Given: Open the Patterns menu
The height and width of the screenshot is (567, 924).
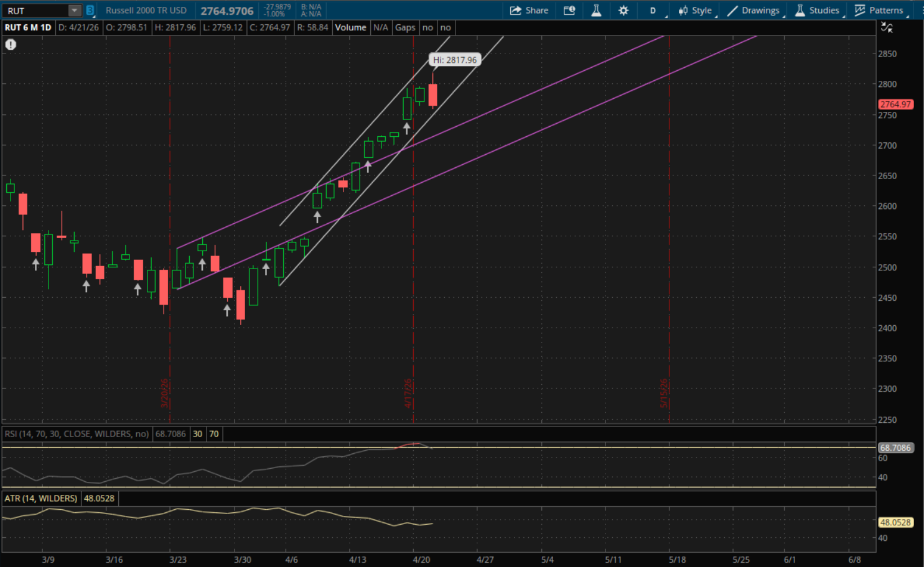Looking at the screenshot, I should (x=879, y=11).
